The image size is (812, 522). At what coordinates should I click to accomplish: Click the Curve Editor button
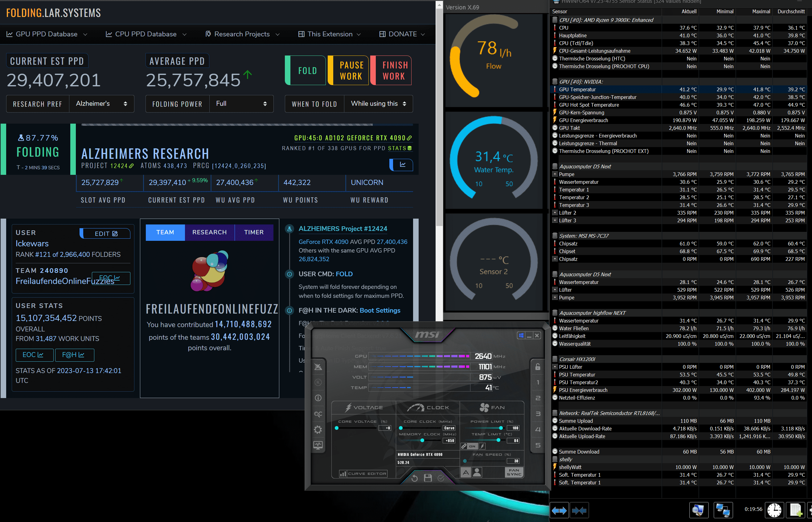[x=363, y=474]
